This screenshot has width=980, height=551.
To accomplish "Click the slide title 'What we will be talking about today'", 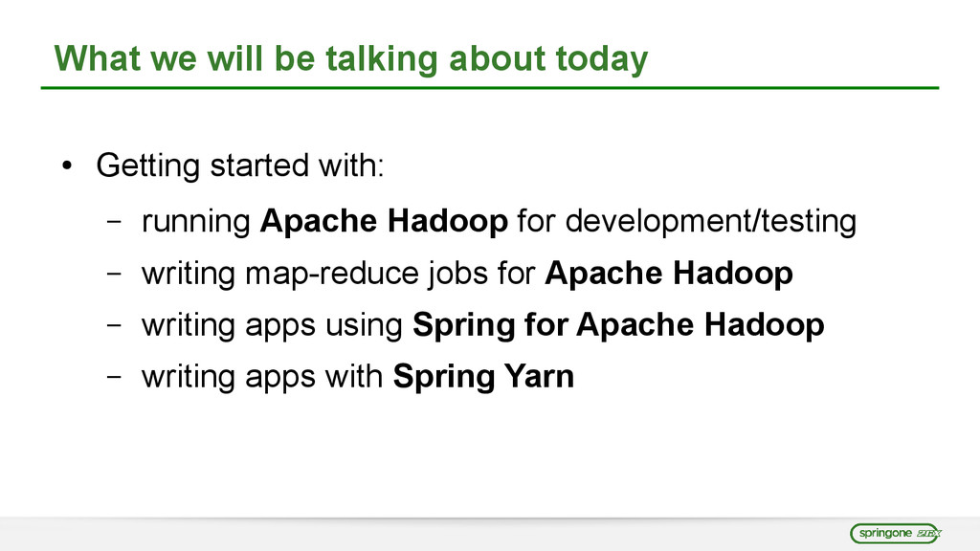I will pyautogui.click(x=351, y=59).
